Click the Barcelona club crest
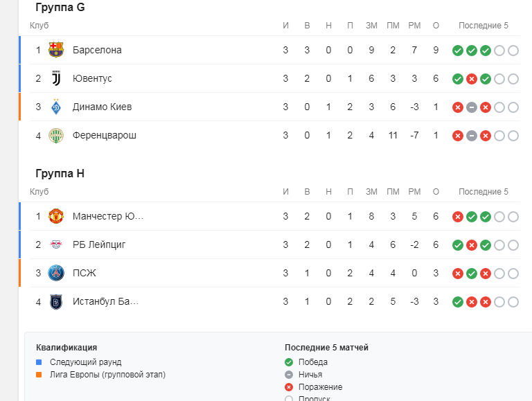 pyautogui.click(x=56, y=50)
